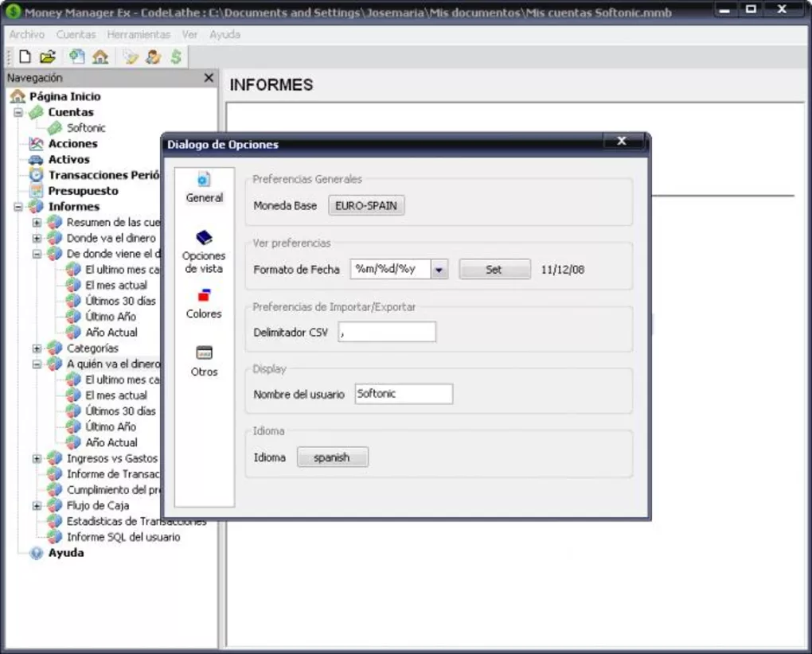
Task: Click the New account toolbar icon
Action: click(x=76, y=56)
